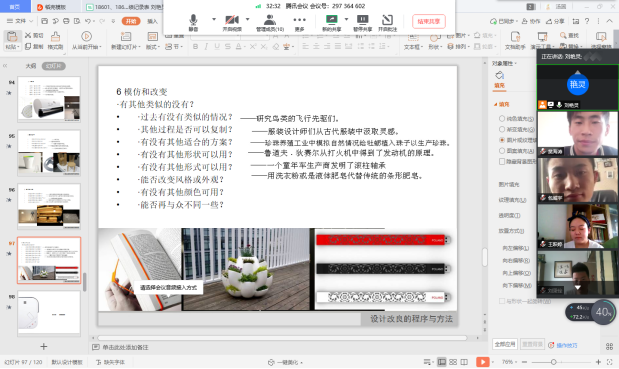
Task: Switch to the 大纲 outline tab
Action: coord(31,66)
